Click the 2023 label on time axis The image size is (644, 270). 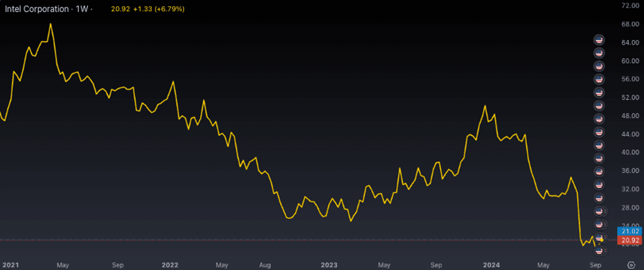tap(329, 265)
